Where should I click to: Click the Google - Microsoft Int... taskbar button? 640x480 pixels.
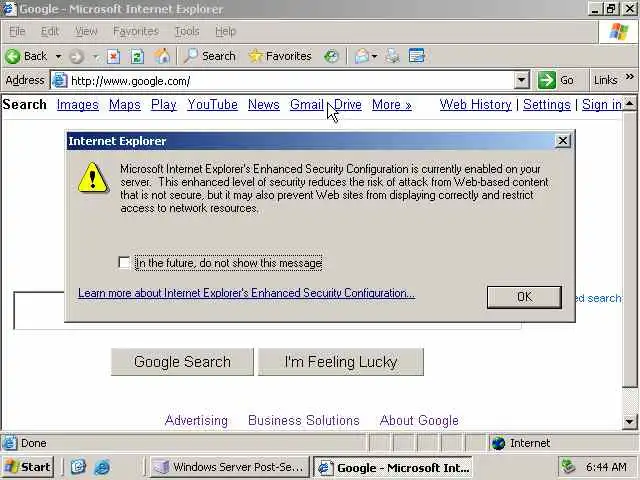(394, 467)
